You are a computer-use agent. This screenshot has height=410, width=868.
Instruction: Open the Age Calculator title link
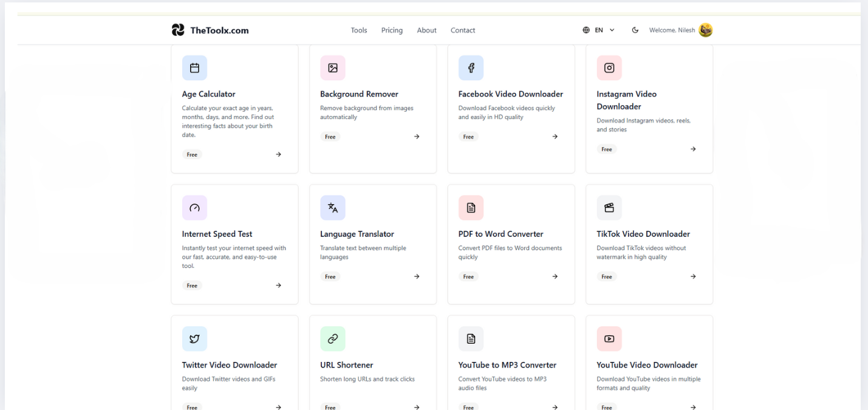(208, 94)
